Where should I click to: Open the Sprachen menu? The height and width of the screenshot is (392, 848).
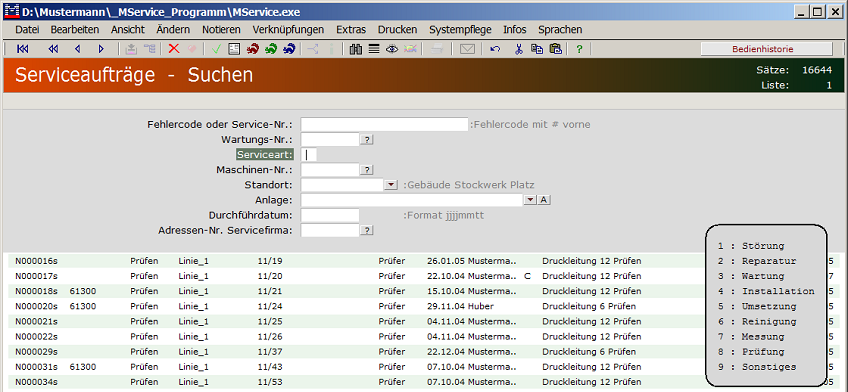(x=560, y=30)
